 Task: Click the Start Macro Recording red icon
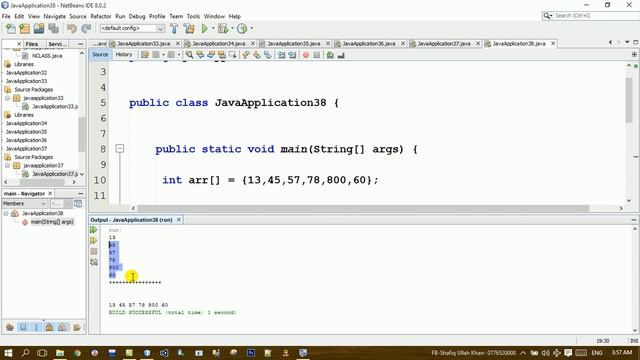(306, 55)
